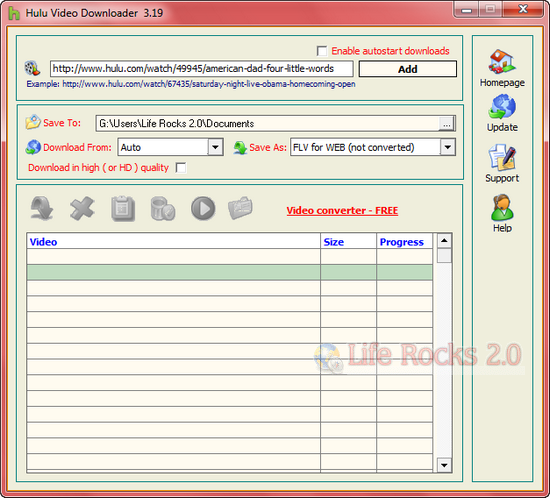Click the open folder toolbar icon
Image resolution: width=550 pixels, height=498 pixels.
(x=240, y=208)
